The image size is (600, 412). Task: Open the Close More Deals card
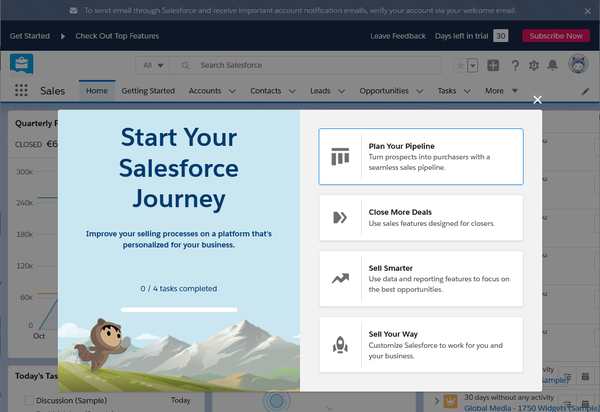pos(421,217)
